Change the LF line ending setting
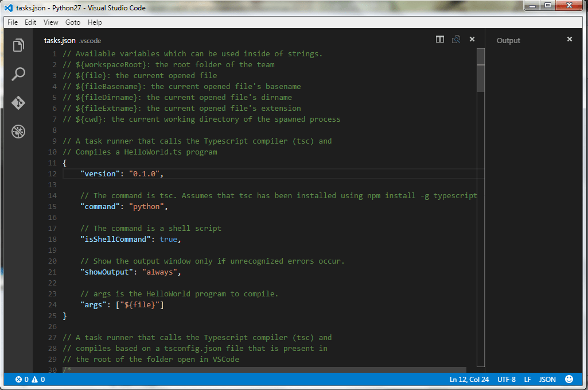The width and height of the screenshot is (588, 390). click(527, 380)
